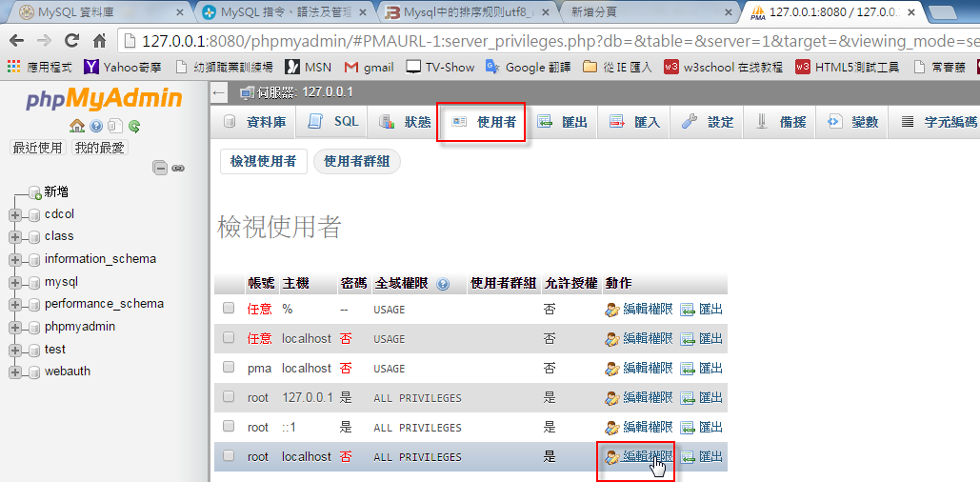
Task: Click the browser address bar
Action: click(550, 41)
